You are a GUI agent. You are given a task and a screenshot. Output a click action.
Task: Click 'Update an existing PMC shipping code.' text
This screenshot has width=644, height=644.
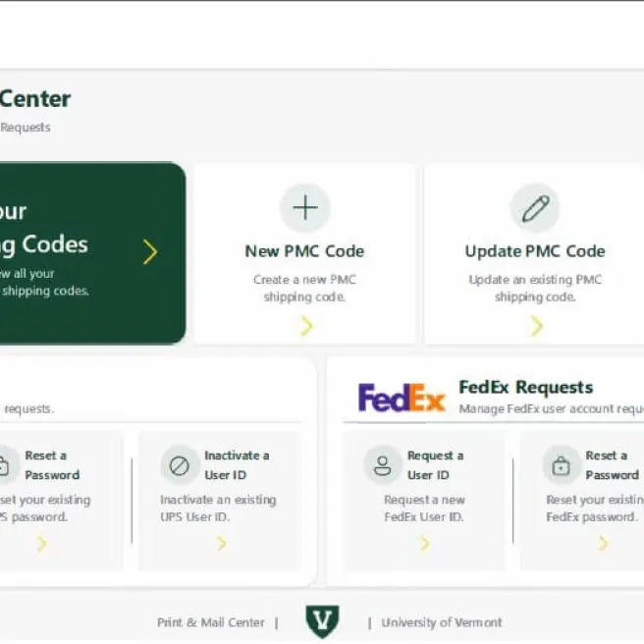tap(535, 288)
